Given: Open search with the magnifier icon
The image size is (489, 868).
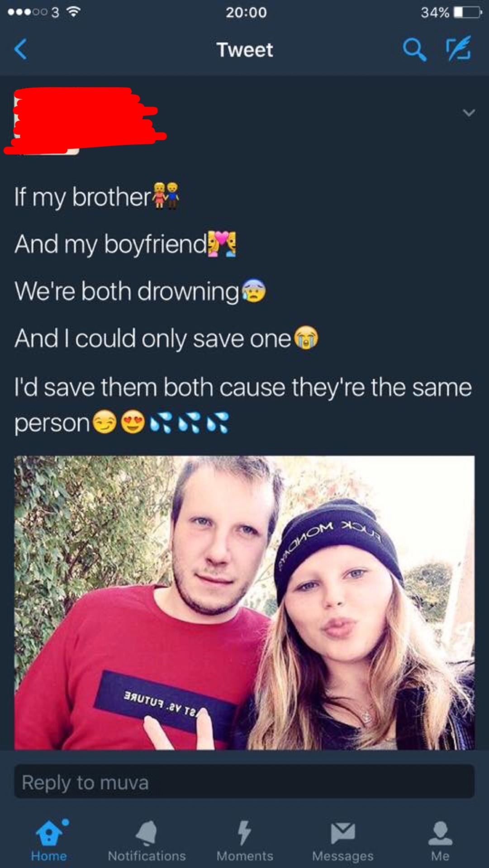Looking at the screenshot, I should tap(414, 49).
